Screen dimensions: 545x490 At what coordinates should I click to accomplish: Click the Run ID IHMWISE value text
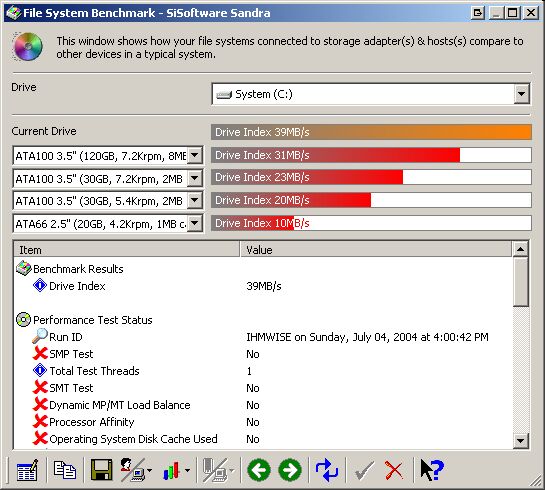(x=367, y=337)
